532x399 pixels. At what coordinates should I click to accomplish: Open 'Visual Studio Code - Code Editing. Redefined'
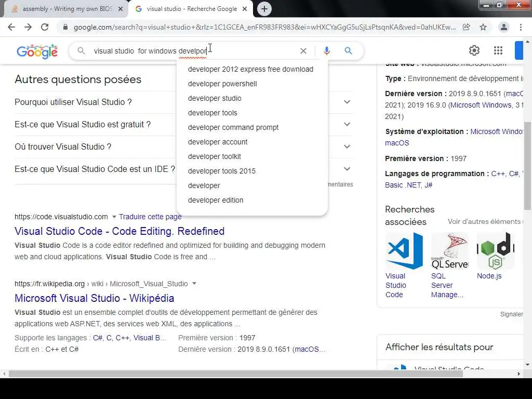click(119, 231)
